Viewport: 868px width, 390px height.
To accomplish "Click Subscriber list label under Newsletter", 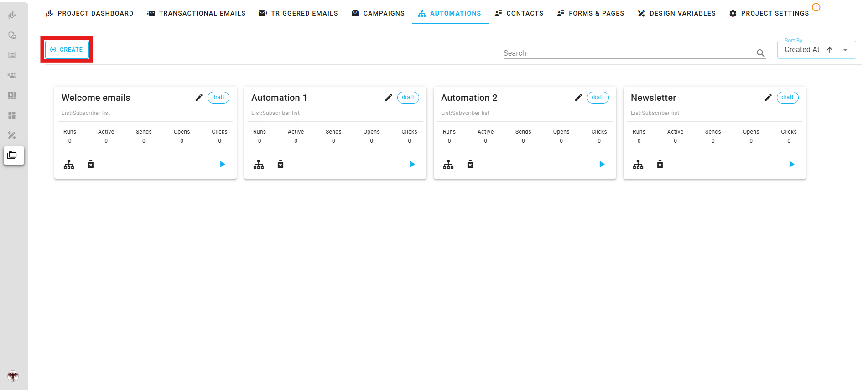I will coord(655,113).
